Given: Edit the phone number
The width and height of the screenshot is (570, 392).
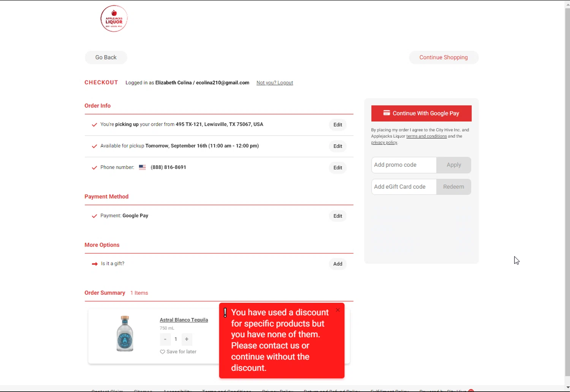Looking at the screenshot, I should [x=338, y=168].
